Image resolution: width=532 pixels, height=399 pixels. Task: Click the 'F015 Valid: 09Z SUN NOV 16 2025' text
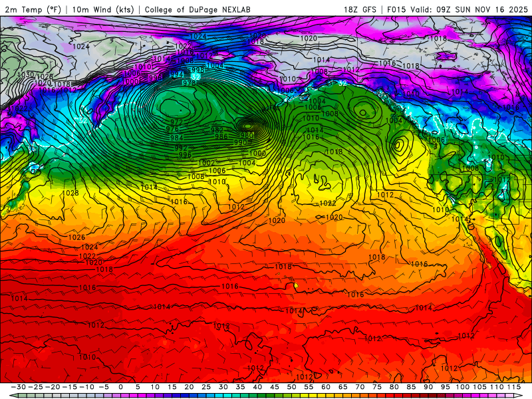point(458,9)
